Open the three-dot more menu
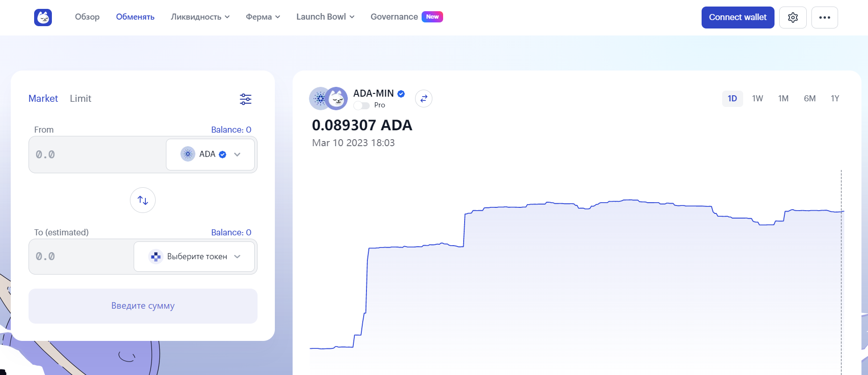Screen dimensions: 868x375 click(825, 17)
